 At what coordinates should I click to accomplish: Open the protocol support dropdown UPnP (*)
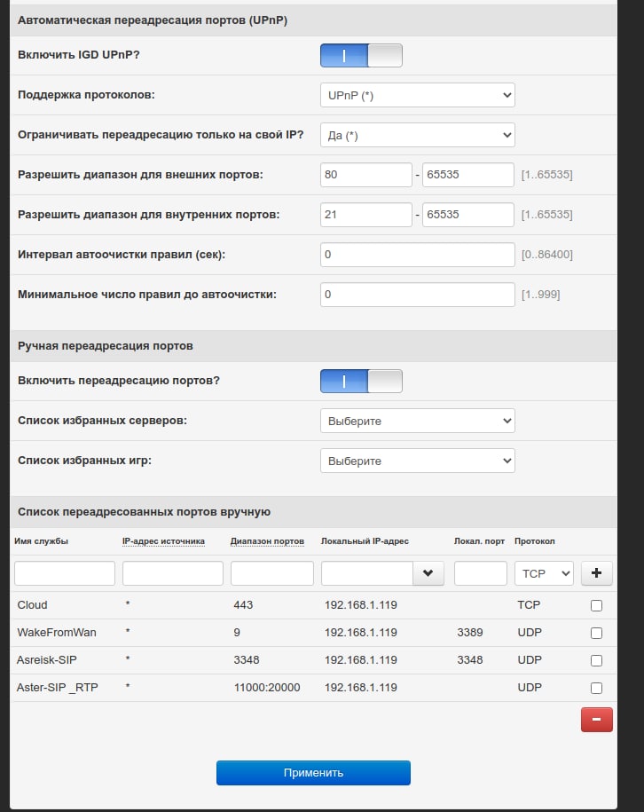point(417,95)
